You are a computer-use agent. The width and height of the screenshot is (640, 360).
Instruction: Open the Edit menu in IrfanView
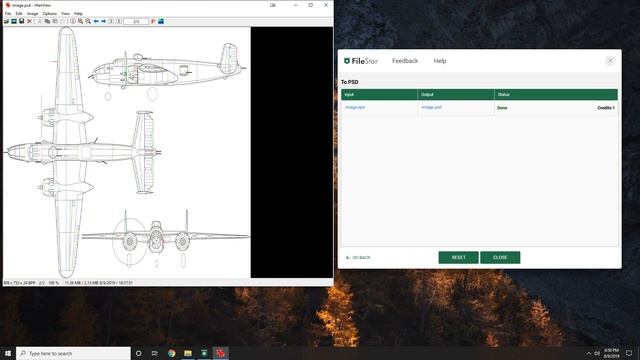(19, 13)
